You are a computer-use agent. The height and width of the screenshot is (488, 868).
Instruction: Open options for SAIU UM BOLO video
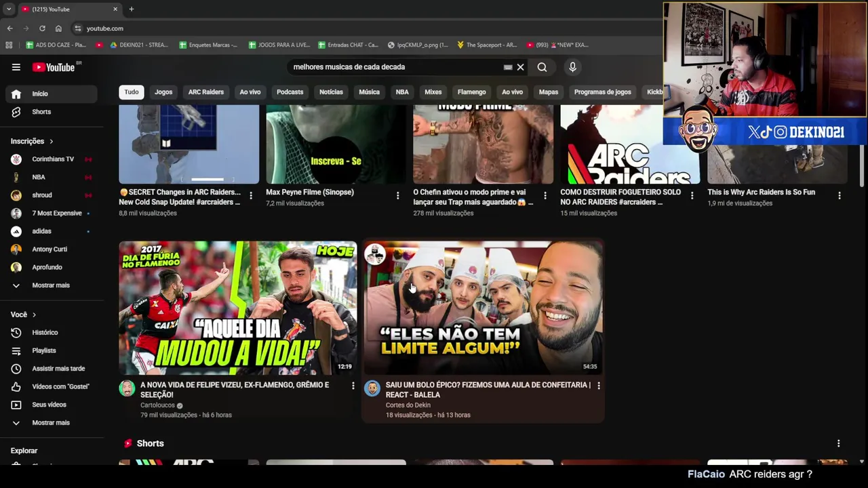tap(598, 386)
